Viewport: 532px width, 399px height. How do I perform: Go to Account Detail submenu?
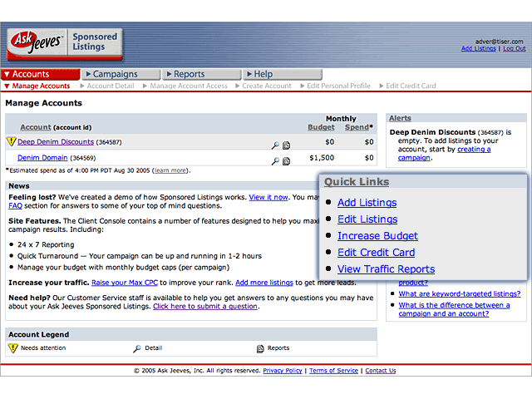coord(107,86)
